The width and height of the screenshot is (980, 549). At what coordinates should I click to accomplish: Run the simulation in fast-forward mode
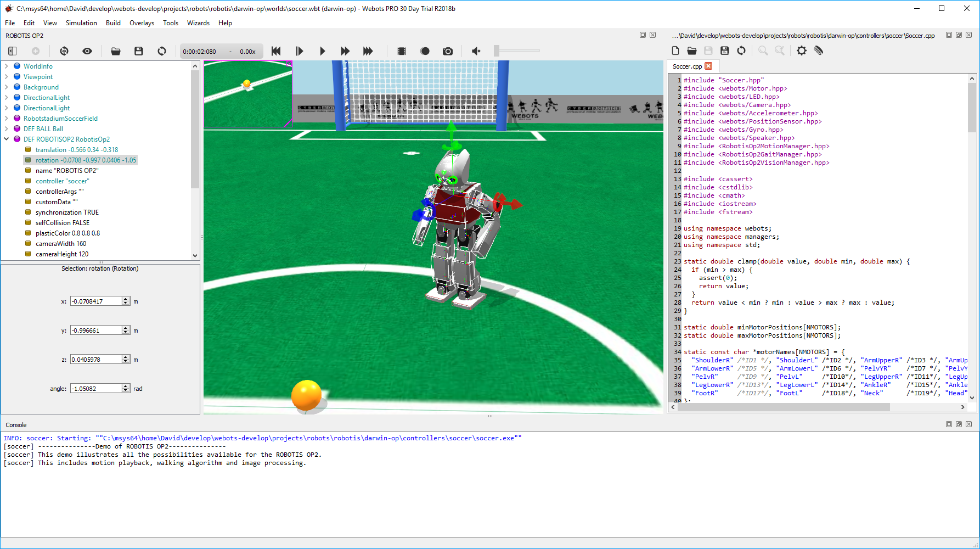pyautogui.click(x=345, y=51)
